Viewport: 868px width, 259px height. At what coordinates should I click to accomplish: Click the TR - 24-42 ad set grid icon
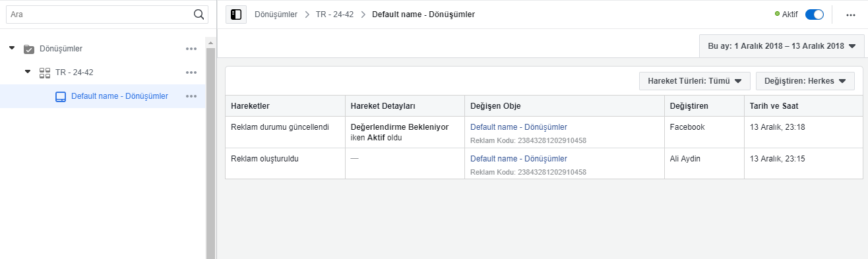coord(45,72)
